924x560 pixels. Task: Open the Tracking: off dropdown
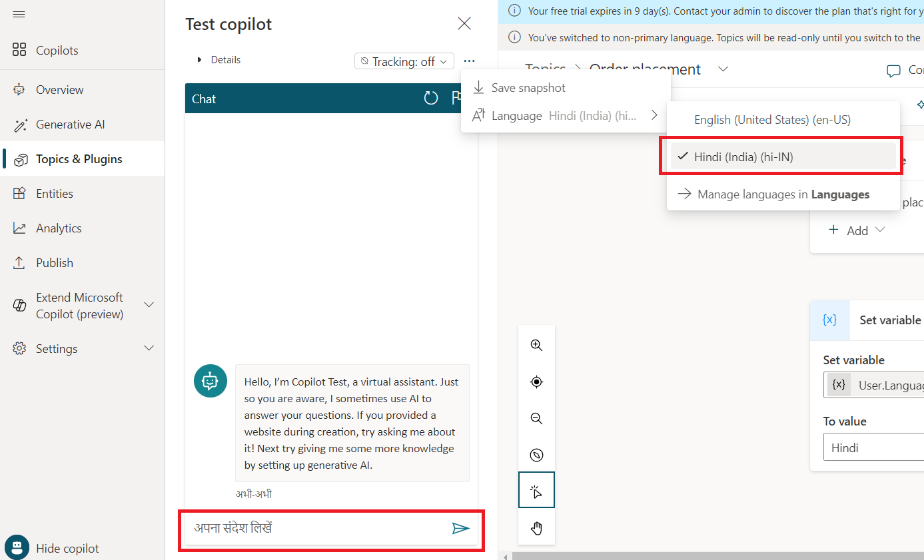tap(404, 61)
